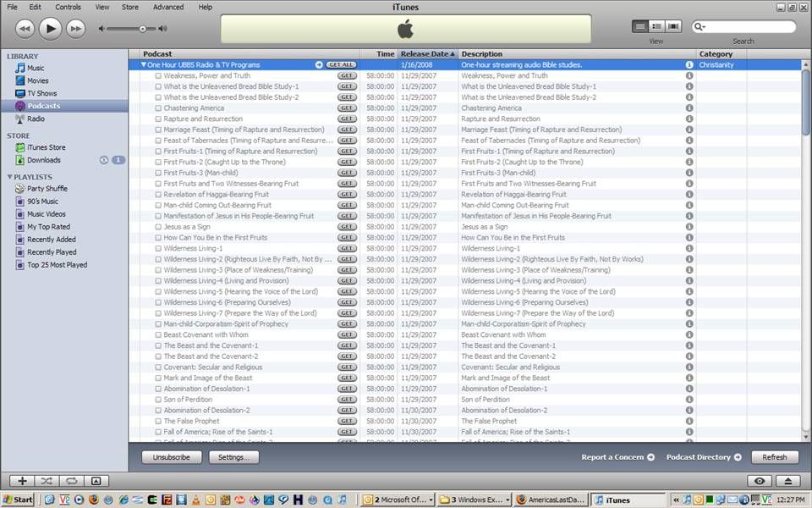The width and height of the screenshot is (812, 508).
Task: Open the File menu
Action: (x=12, y=7)
